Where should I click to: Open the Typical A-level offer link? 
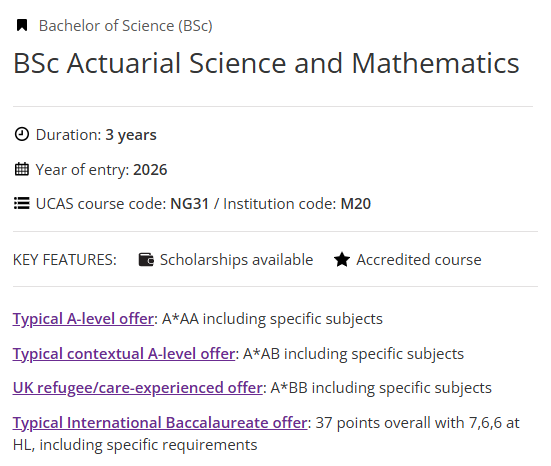pyautogui.click(x=83, y=319)
